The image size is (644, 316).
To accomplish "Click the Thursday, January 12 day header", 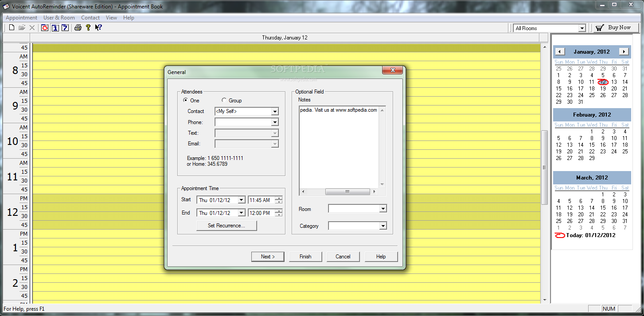I will tap(285, 38).
